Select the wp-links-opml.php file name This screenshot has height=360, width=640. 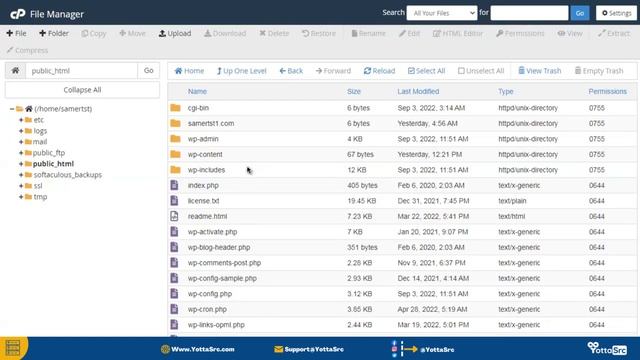216,325
